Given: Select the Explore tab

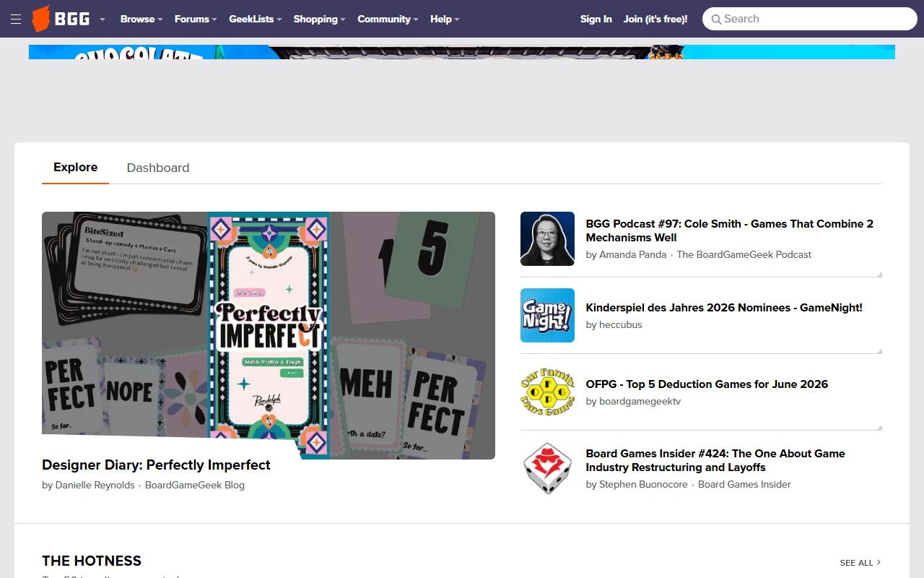Looking at the screenshot, I should pyautogui.click(x=75, y=168).
